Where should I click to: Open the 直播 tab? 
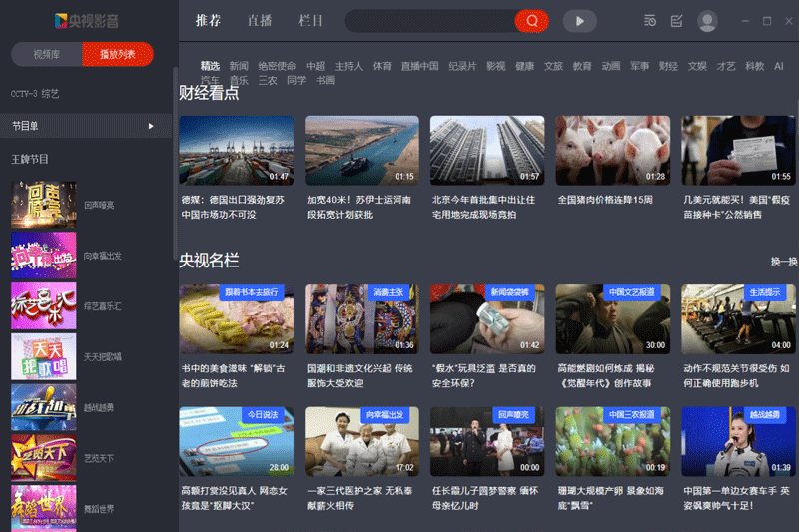point(260,21)
